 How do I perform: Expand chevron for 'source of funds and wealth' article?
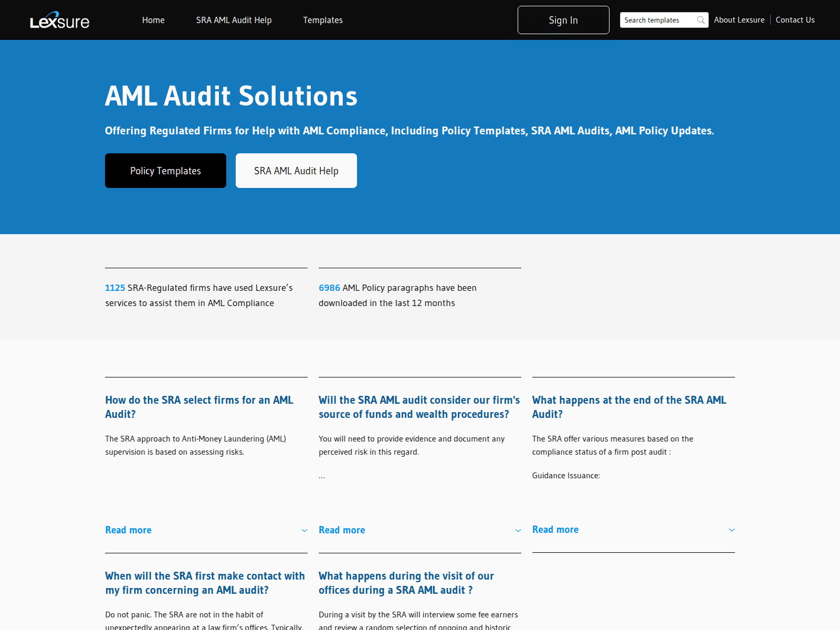coord(518,531)
